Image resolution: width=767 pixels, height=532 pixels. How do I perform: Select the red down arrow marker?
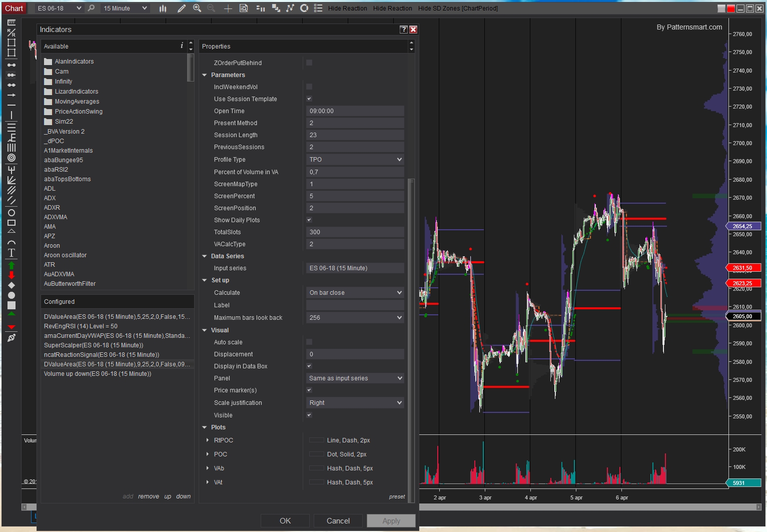(x=12, y=275)
